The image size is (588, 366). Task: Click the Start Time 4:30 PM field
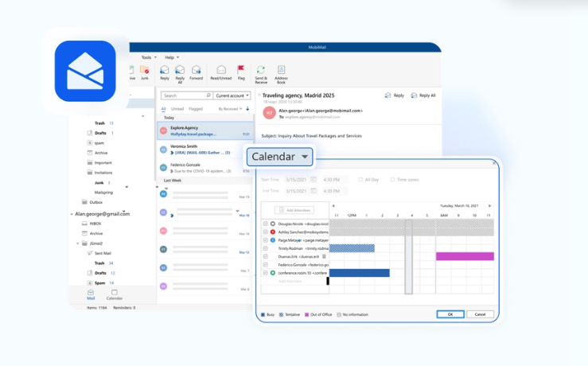point(334,180)
